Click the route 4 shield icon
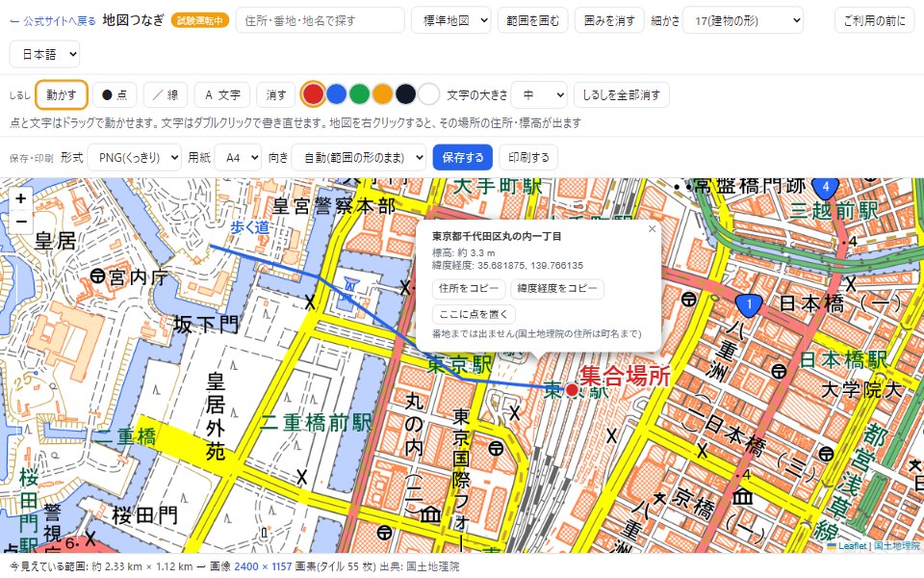The height and width of the screenshot is (578, 924). pyautogui.click(x=826, y=189)
